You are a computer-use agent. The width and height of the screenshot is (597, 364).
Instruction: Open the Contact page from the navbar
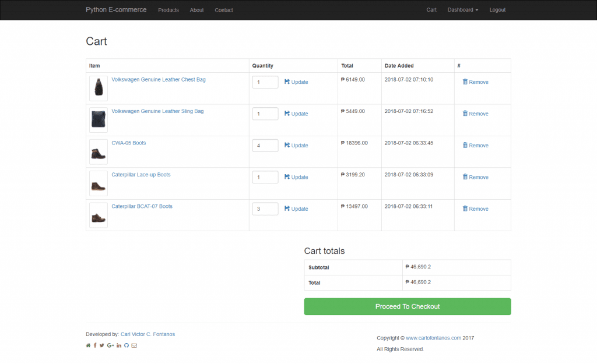pyautogui.click(x=223, y=10)
